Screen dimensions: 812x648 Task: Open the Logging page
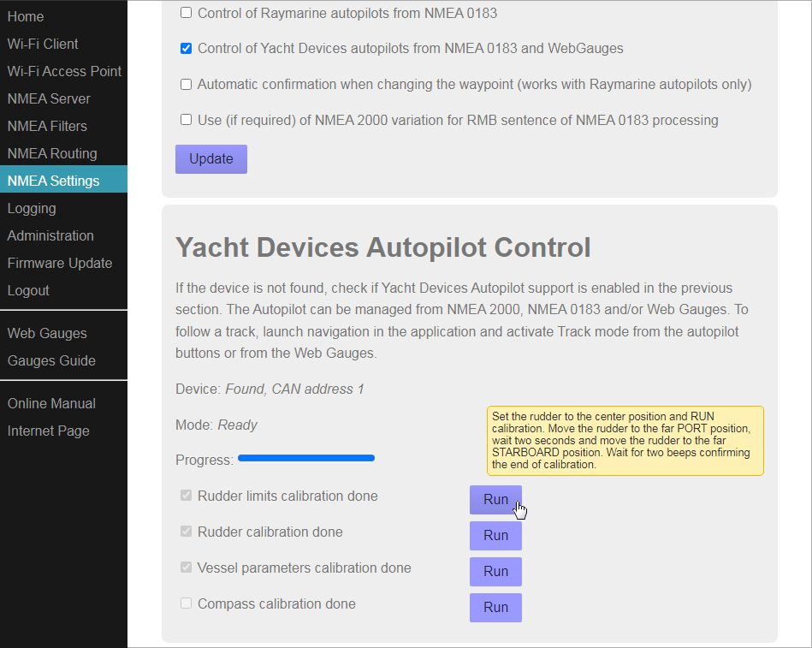tap(32, 208)
